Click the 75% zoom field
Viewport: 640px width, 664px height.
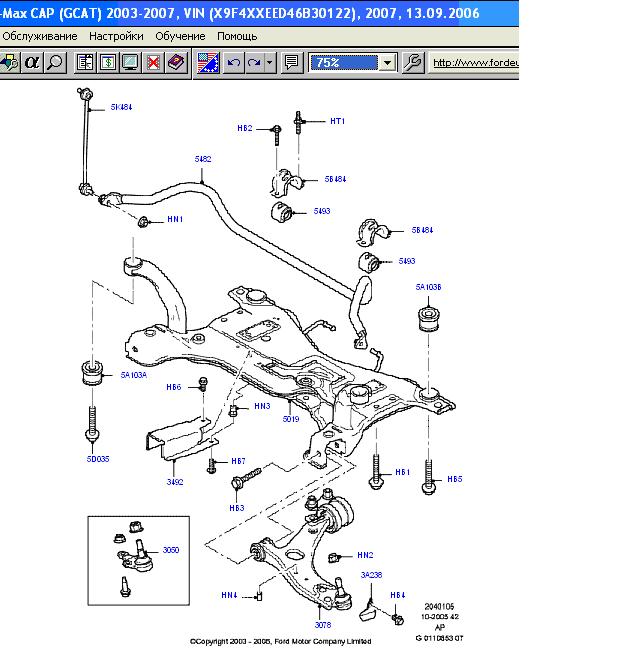coord(344,63)
